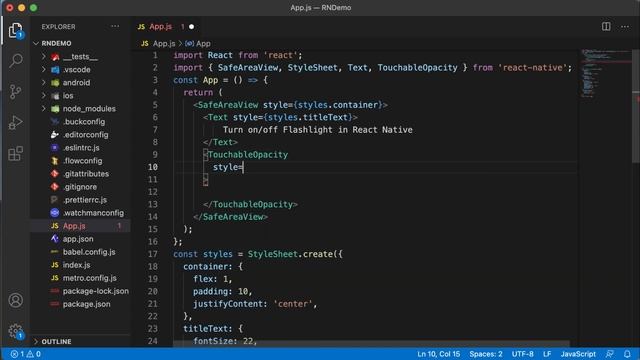Change indentation via Spaces: 2

(x=486, y=354)
